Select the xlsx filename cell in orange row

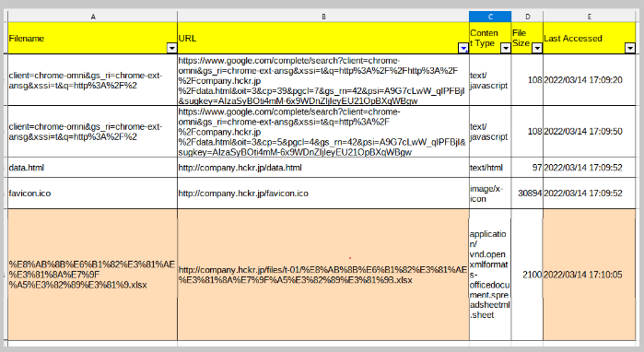pos(93,275)
